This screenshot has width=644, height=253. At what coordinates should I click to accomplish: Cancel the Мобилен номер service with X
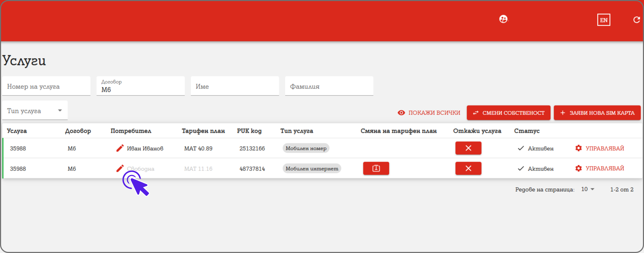468,148
